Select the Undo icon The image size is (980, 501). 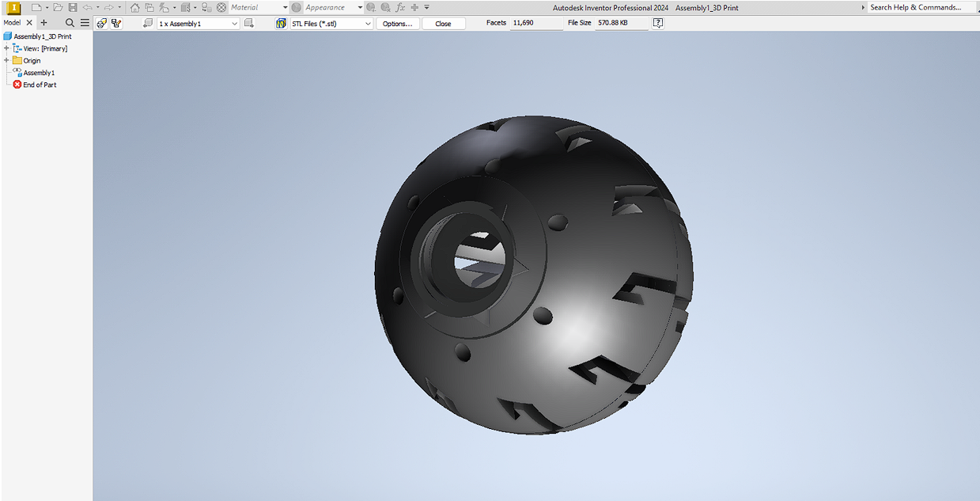point(89,7)
